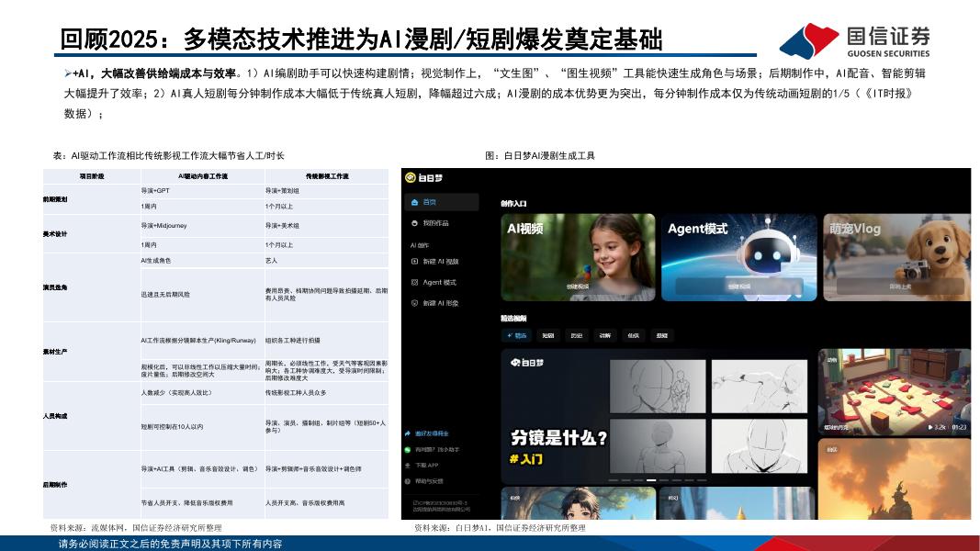The image size is (980, 551).
Task: Open 首页 home in the sidebar
Action: click(x=443, y=202)
